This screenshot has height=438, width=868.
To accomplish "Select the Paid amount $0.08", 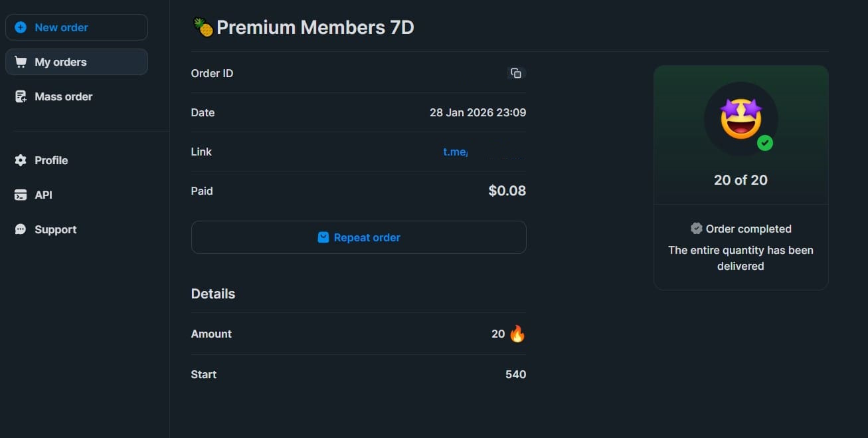I will 507,191.
